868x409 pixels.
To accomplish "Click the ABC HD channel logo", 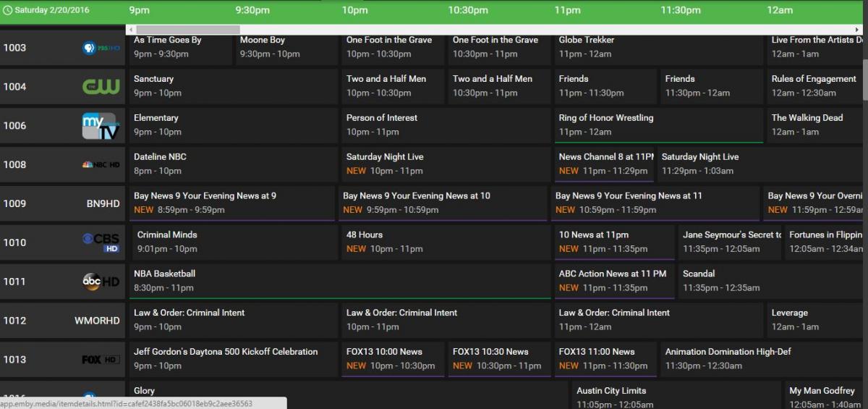I will pos(101,282).
